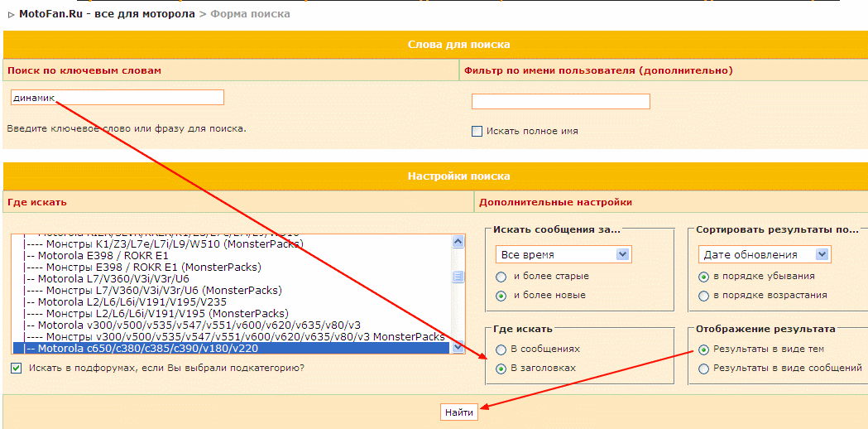Enable 'Искать полное имя' checkbox
This screenshot has width=868, height=429.
[x=477, y=132]
